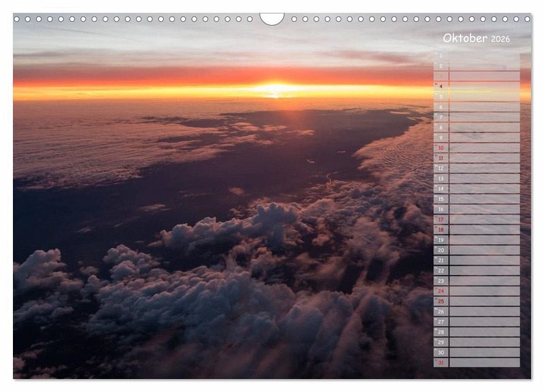544x392 pixels.
Task: Click the setting sun on horizon
Action: [x=275, y=89]
